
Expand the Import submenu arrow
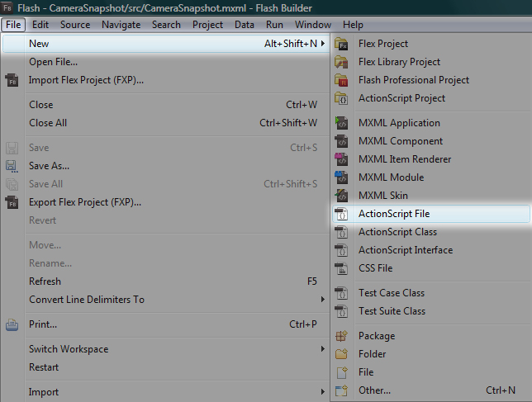(x=323, y=392)
